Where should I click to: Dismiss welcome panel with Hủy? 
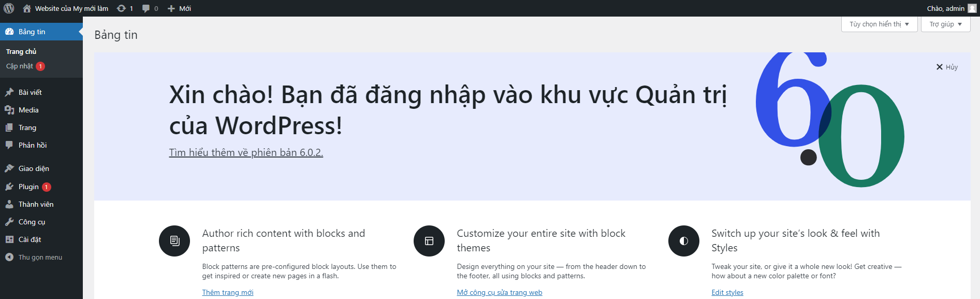point(947,67)
